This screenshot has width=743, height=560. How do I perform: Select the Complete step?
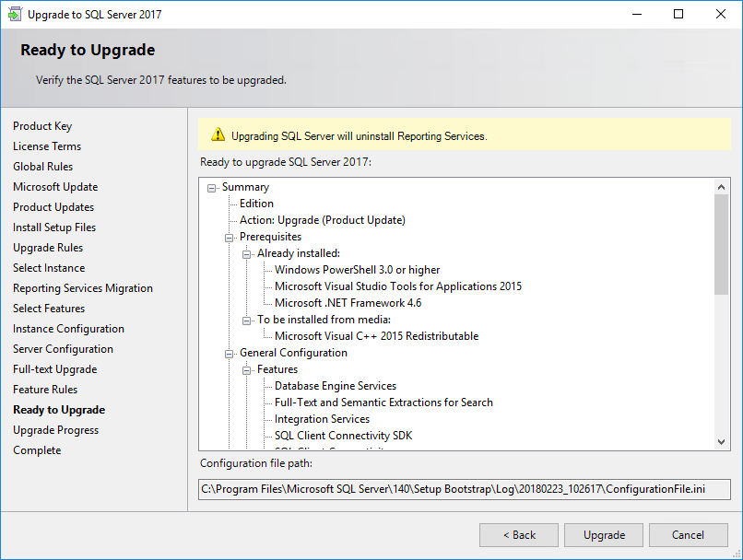[x=37, y=450]
